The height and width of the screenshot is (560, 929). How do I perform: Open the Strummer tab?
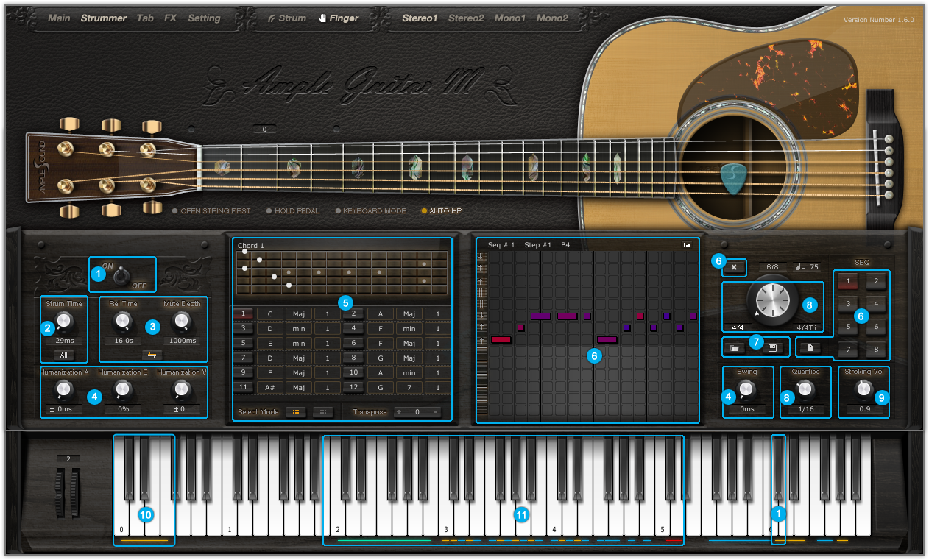coord(104,18)
